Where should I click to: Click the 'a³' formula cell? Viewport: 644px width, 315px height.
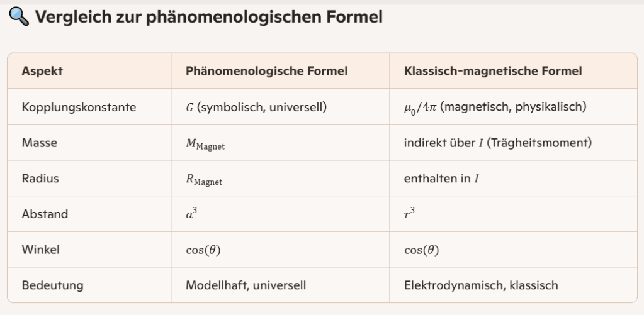click(x=191, y=214)
